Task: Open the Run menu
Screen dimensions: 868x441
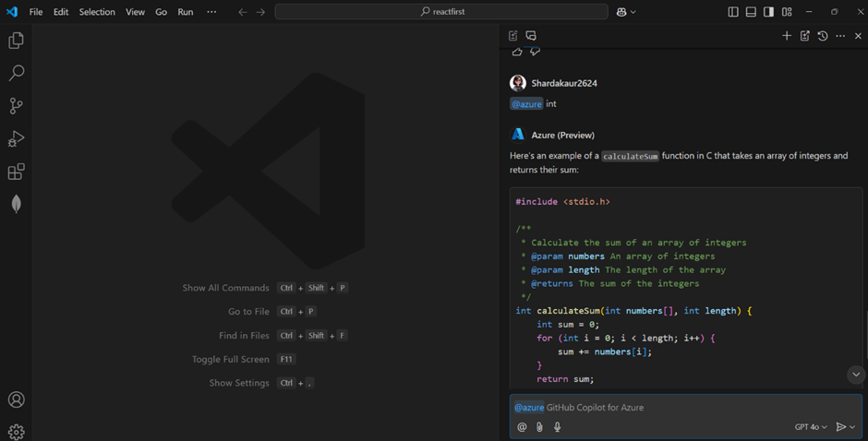Action: [186, 12]
